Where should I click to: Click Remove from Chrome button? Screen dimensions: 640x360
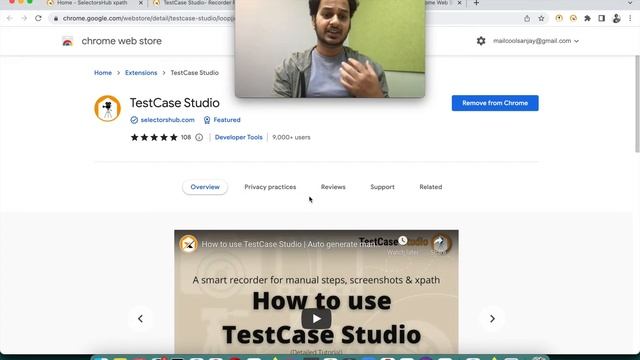click(495, 103)
